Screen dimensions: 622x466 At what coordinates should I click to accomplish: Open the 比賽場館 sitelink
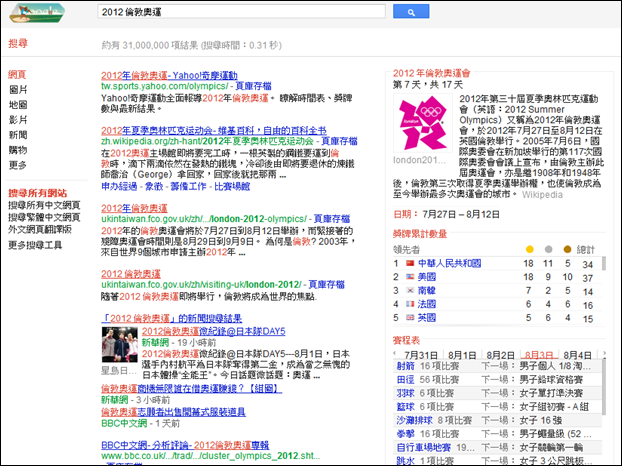tap(232, 186)
